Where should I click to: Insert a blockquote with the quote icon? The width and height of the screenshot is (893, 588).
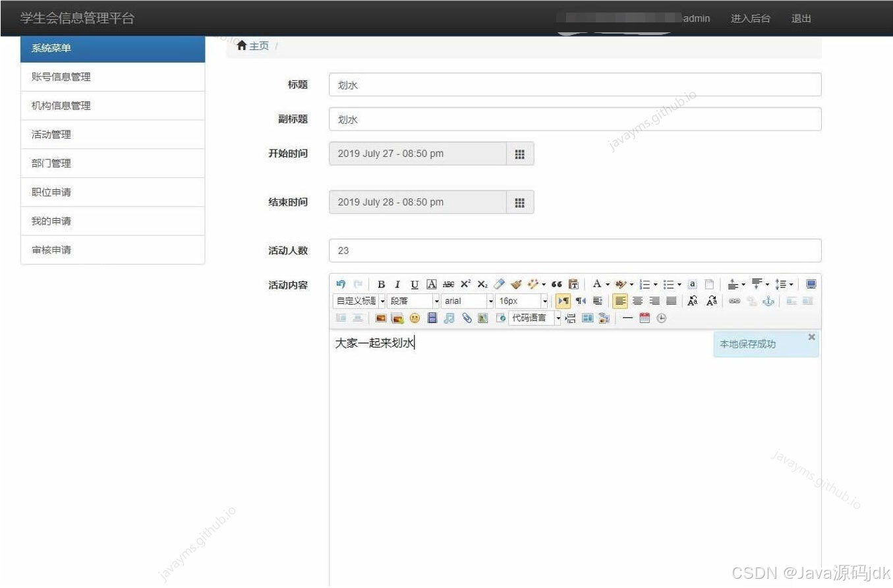pyautogui.click(x=556, y=284)
